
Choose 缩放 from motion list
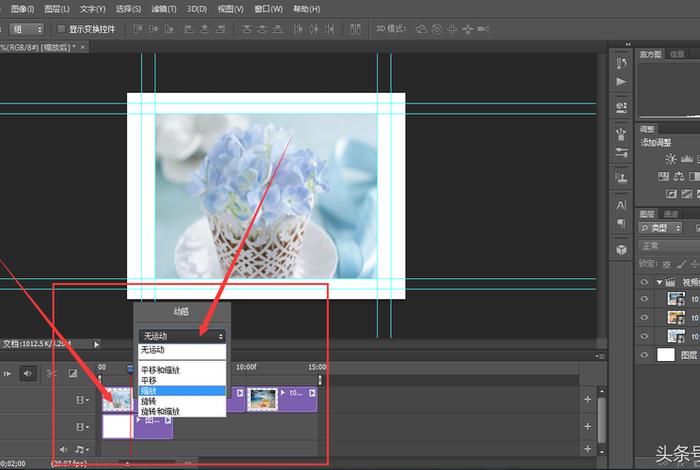(182, 391)
